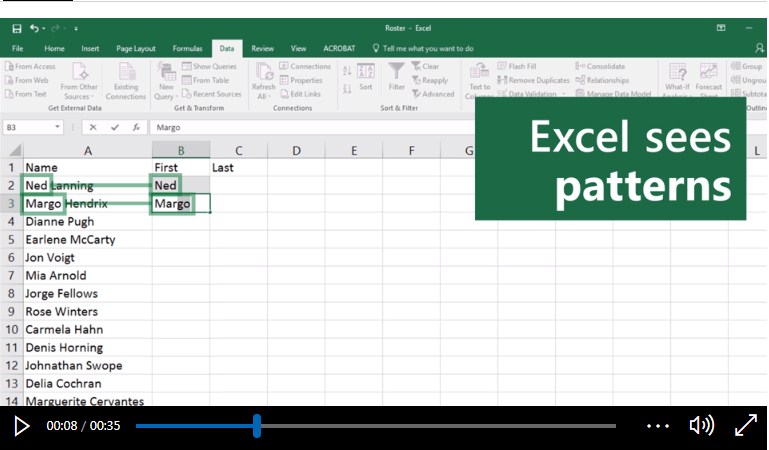
Task: Select column A header
Action: (x=88, y=150)
